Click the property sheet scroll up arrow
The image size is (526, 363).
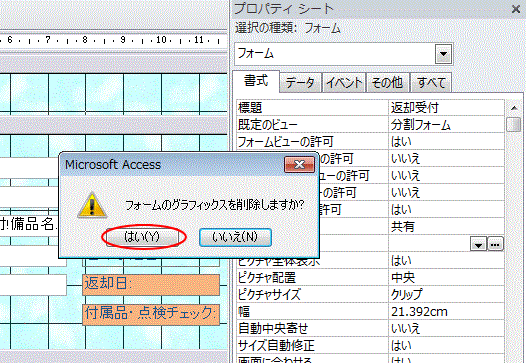pos(514,108)
